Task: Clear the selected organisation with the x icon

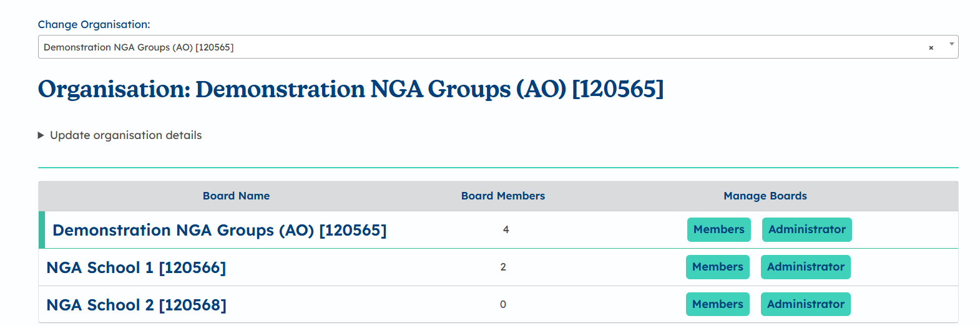Action: click(931, 48)
